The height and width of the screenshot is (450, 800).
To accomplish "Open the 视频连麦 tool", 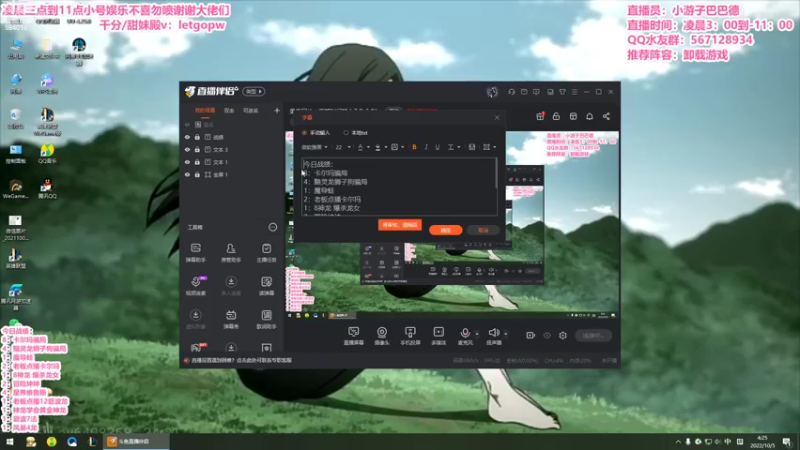I will coord(195,286).
